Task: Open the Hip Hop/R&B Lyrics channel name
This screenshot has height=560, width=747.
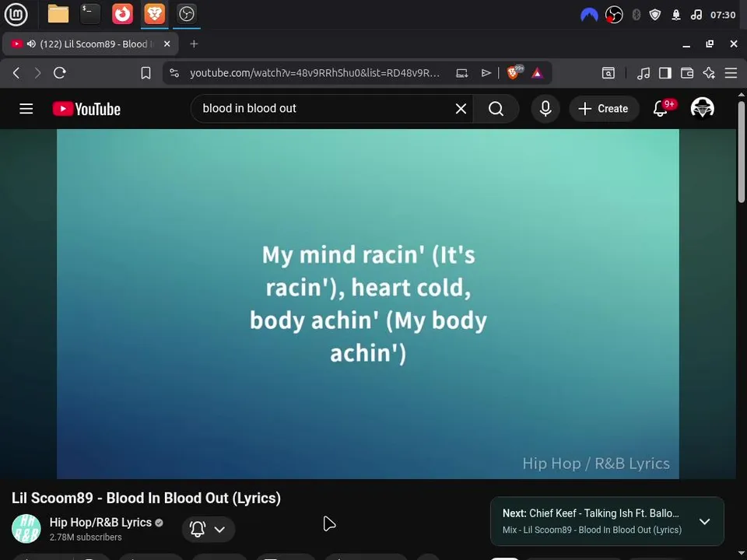Action: click(100, 523)
